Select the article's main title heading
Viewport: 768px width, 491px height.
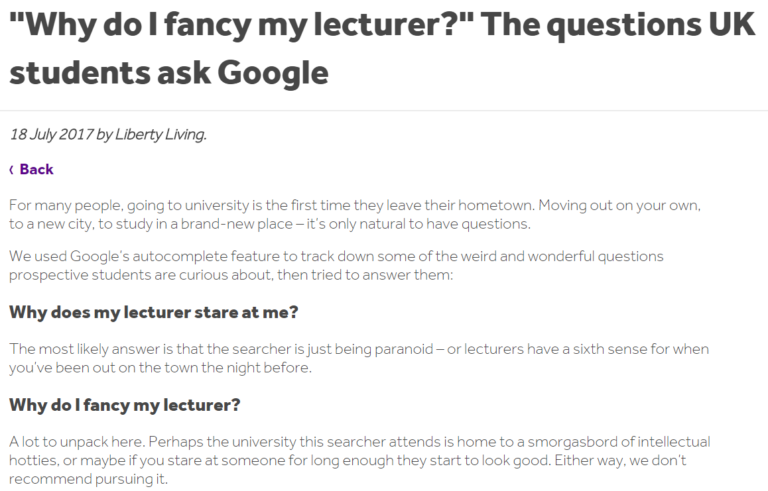[382, 48]
